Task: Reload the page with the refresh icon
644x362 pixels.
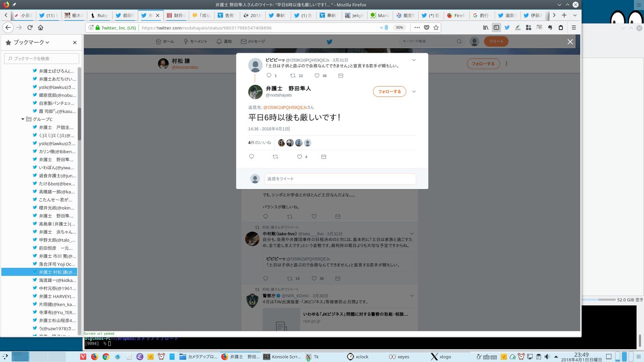Action: pos(30,27)
